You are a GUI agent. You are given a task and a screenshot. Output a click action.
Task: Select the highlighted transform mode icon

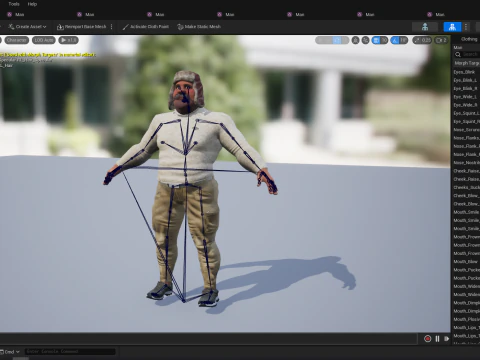click(337, 40)
